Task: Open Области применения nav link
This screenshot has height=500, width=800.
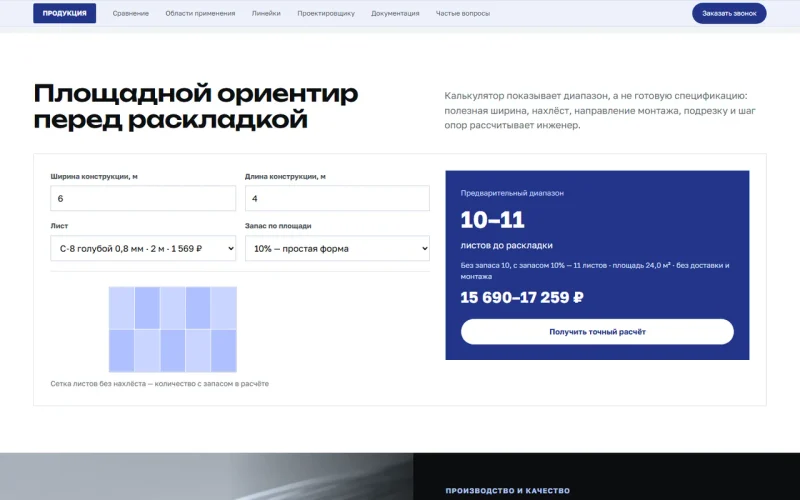Action: coord(200,13)
